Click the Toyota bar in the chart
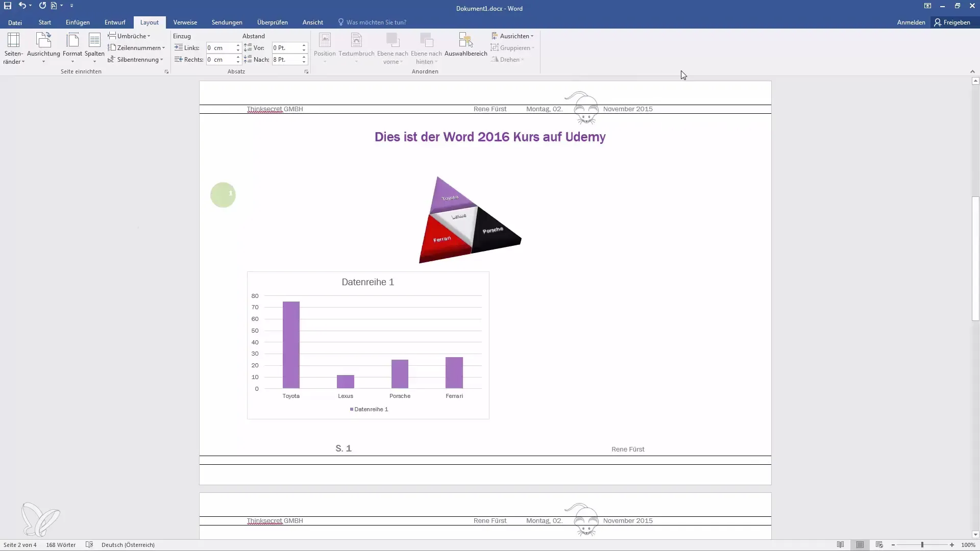Viewport: 980px width, 551px height. click(291, 345)
